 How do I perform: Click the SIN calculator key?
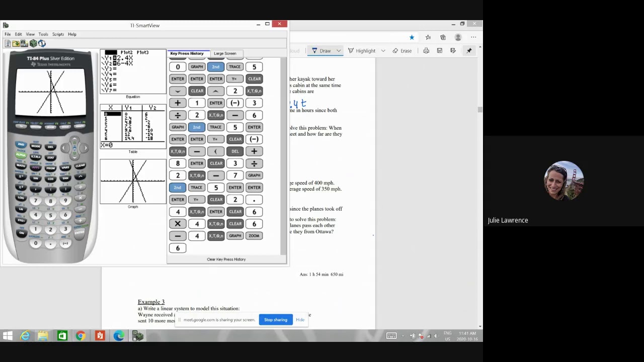pos(36,178)
